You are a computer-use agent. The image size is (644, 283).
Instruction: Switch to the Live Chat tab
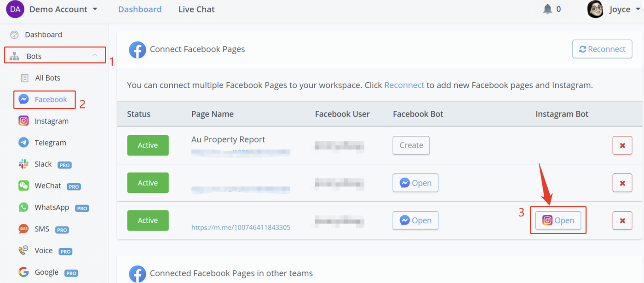(x=196, y=9)
